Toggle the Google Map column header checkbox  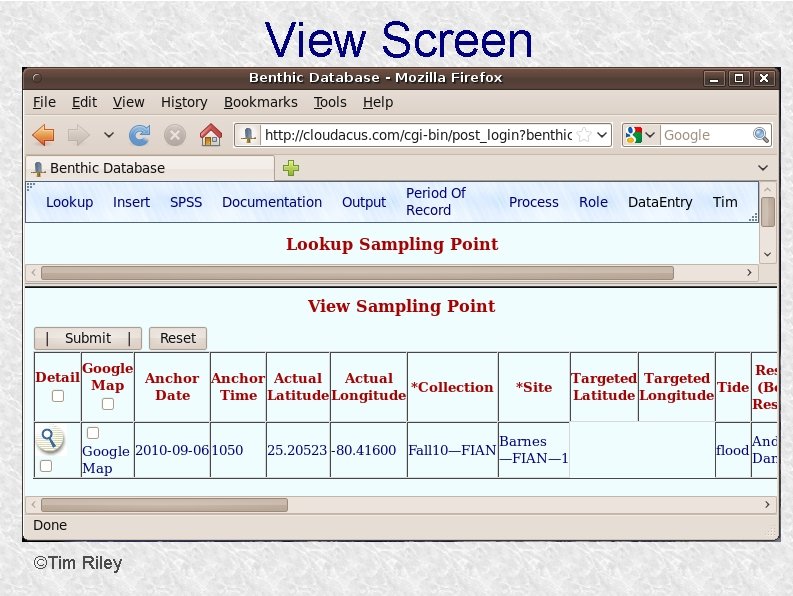tap(108, 404)
